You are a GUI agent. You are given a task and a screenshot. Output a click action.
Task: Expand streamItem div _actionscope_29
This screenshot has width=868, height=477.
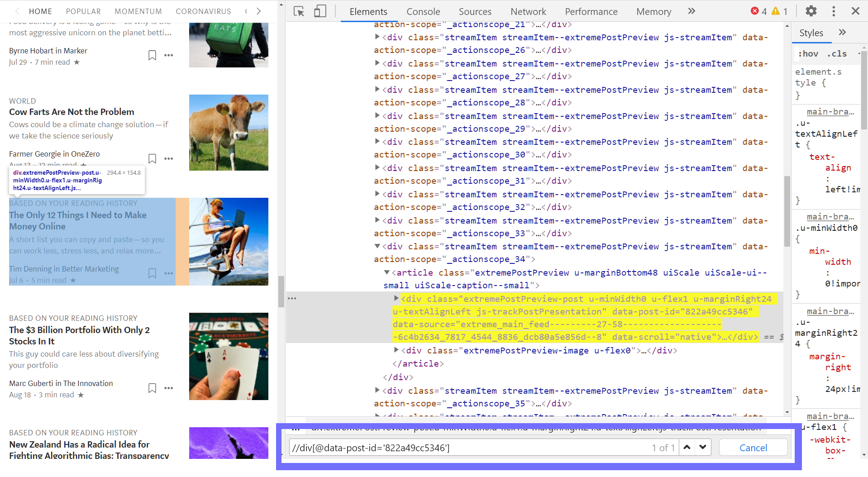(x=377, y=116)
